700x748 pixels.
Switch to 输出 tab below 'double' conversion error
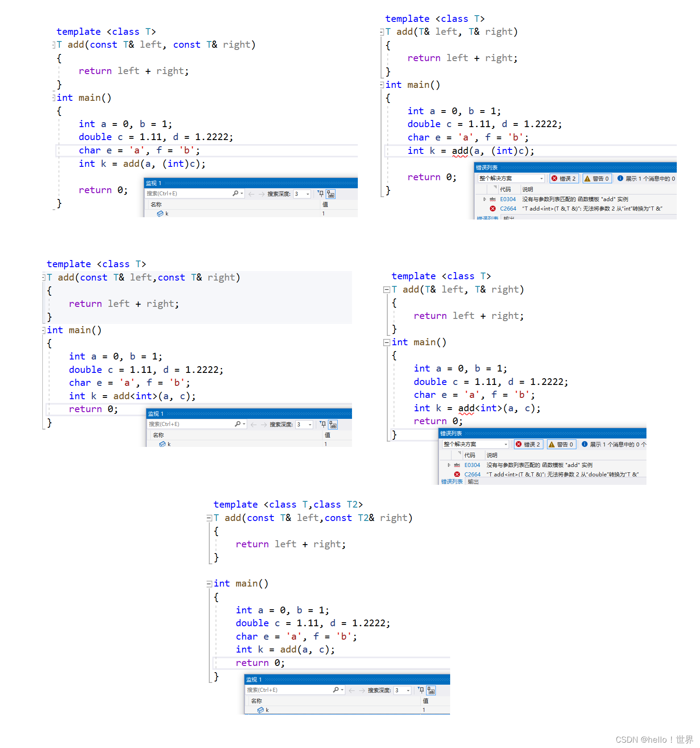473,482
